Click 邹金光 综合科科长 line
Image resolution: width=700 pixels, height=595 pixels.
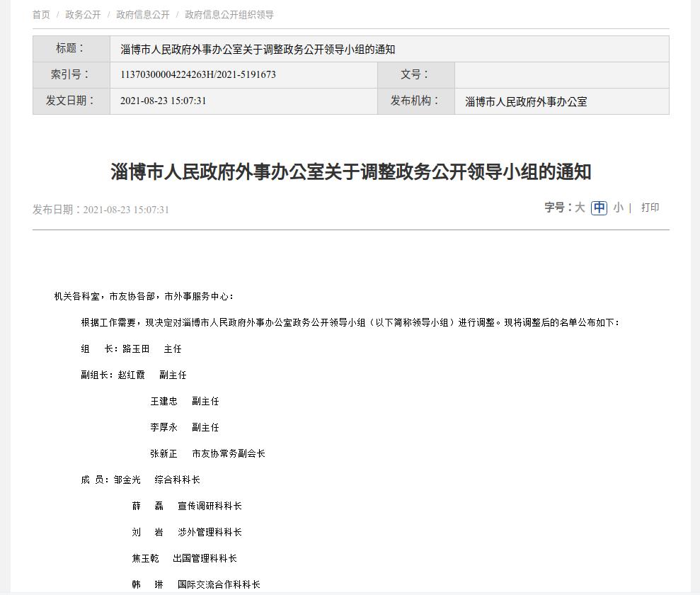click(140, 480)
